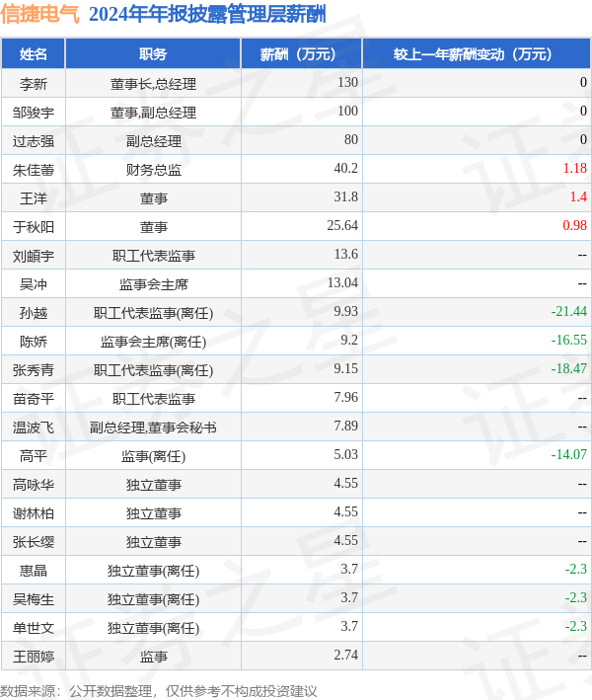The height and width of the screenshot is (700, 592).
Task: Click the green change value -14.07
Action: click(568, 454)
